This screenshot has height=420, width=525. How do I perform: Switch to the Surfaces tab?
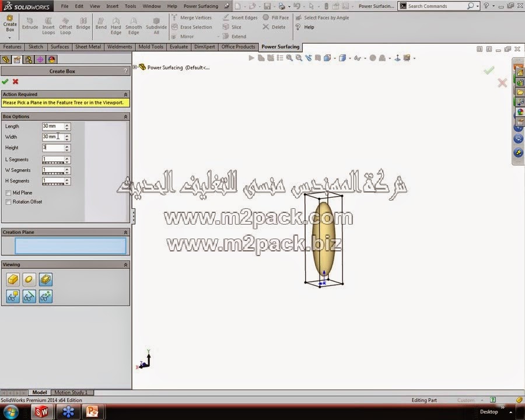60,47
